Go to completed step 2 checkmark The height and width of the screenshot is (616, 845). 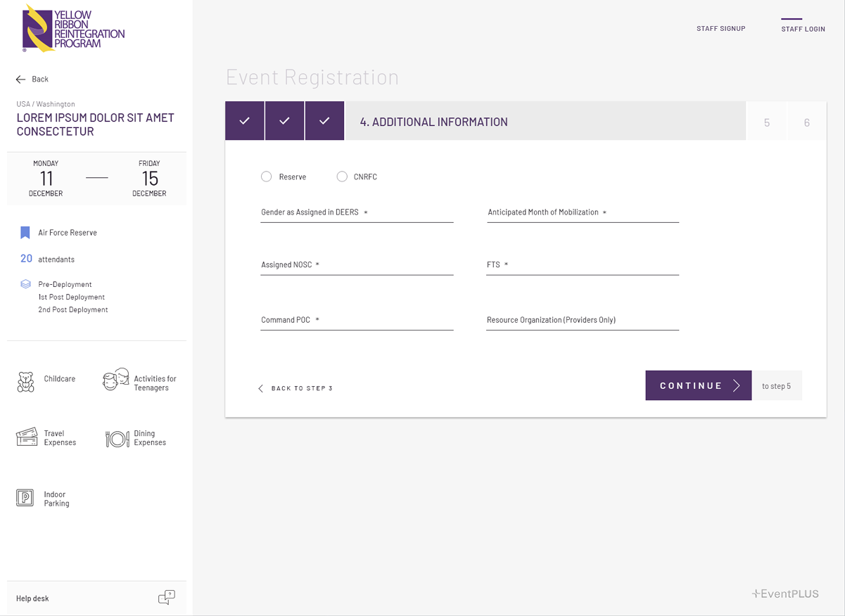[x=285, y=121]
